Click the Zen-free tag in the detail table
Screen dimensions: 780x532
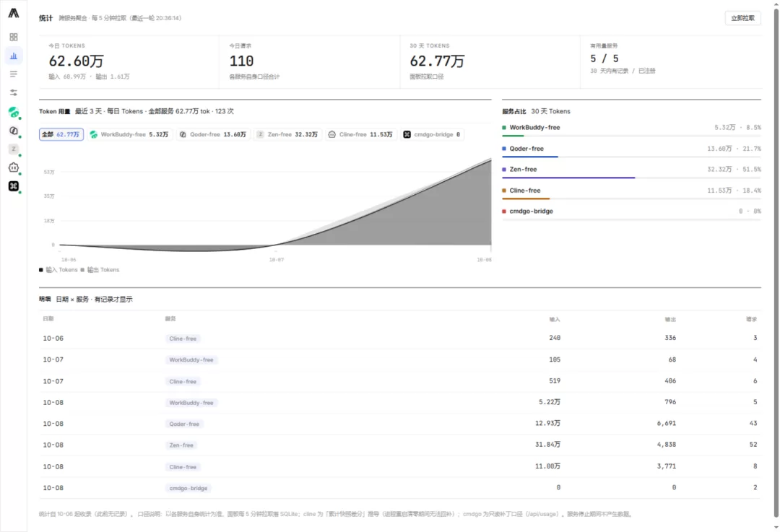(181, 445)
